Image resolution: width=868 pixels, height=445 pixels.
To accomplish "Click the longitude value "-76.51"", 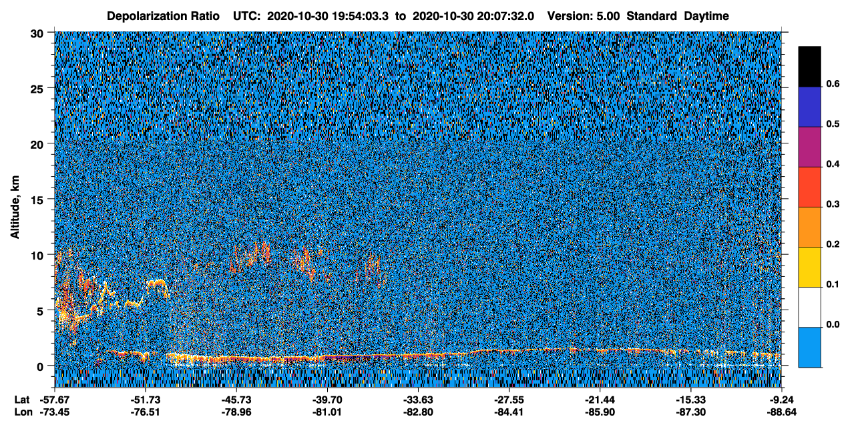I will [145, 412].
